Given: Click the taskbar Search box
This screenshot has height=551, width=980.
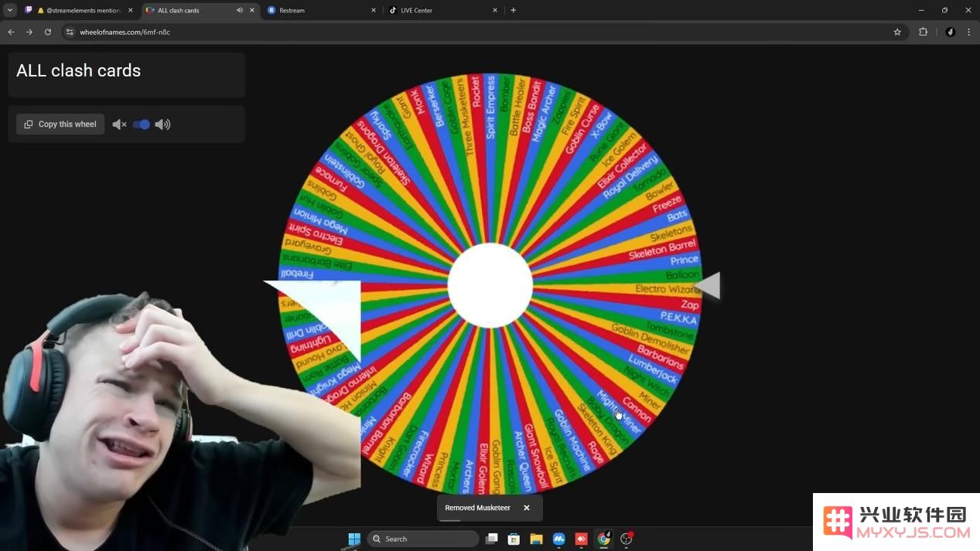Looking at the screenshot, I should [x=423, y=539].
